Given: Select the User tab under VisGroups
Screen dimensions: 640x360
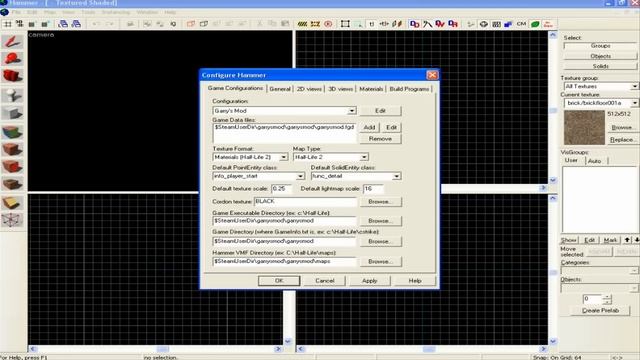Looking at the screenshot, I should tap(571, 160).
